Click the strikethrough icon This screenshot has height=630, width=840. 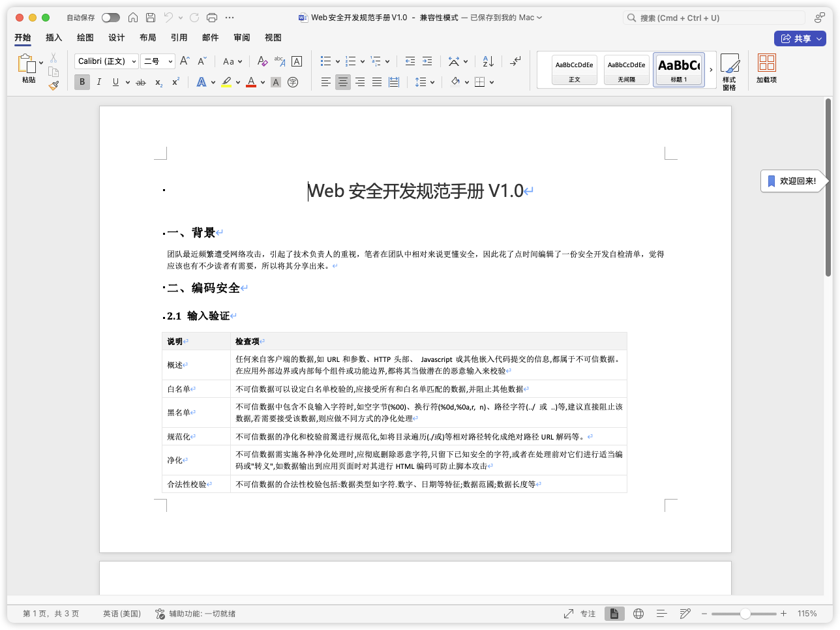(140, 82)
